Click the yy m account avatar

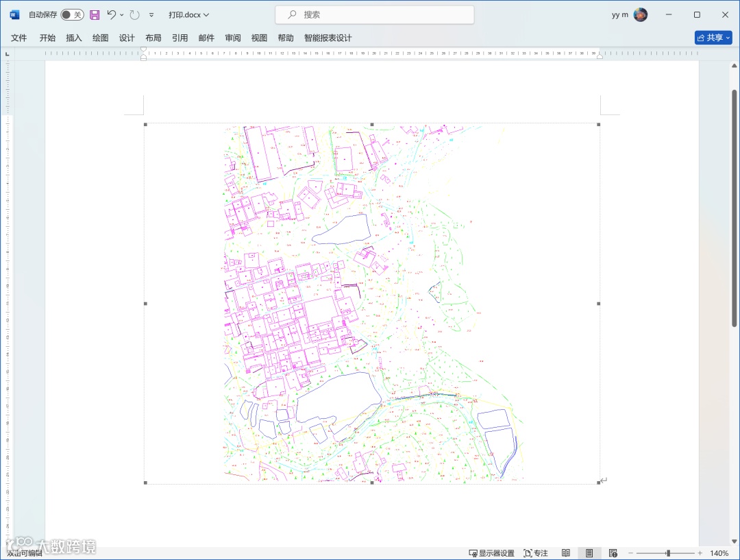click(641, 14)
